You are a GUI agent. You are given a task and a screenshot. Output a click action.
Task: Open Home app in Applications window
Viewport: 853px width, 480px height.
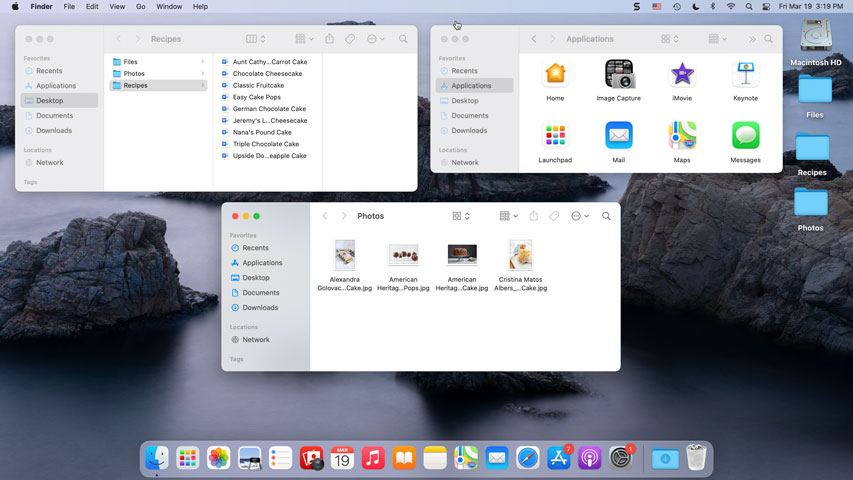[x=555, y=74]
